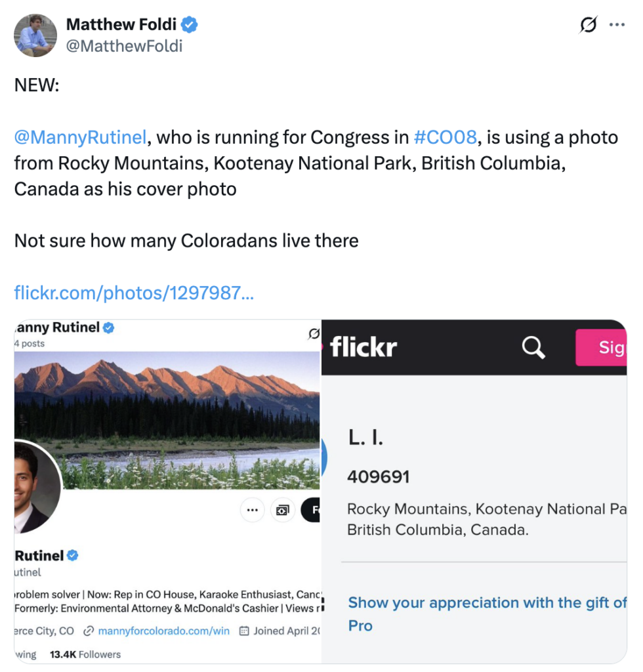
Task: Open the three-dot menu on Rutinel's profile
Action: pos(253,509)
